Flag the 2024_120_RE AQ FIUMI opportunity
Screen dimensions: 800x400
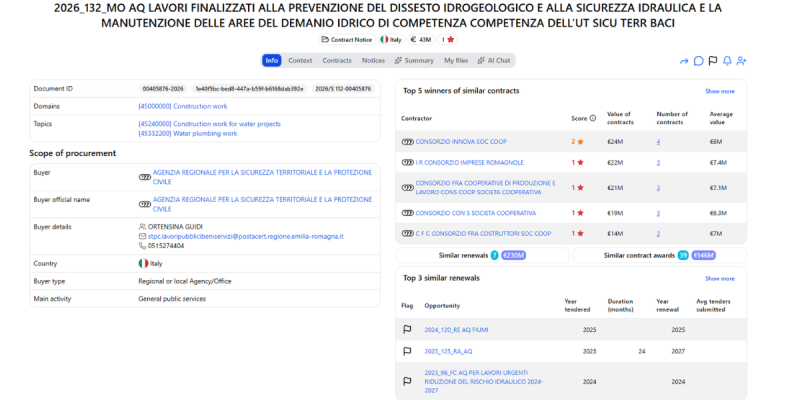tap(407, 330)
